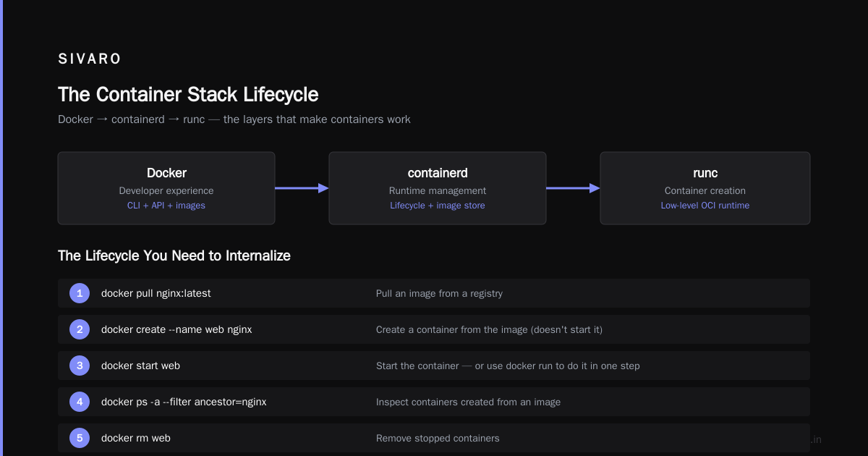Select the heading 'The Container Stack Lifecycle'
Screen dimensions: 868x456
pyautogui.click(x=188, y=95)
